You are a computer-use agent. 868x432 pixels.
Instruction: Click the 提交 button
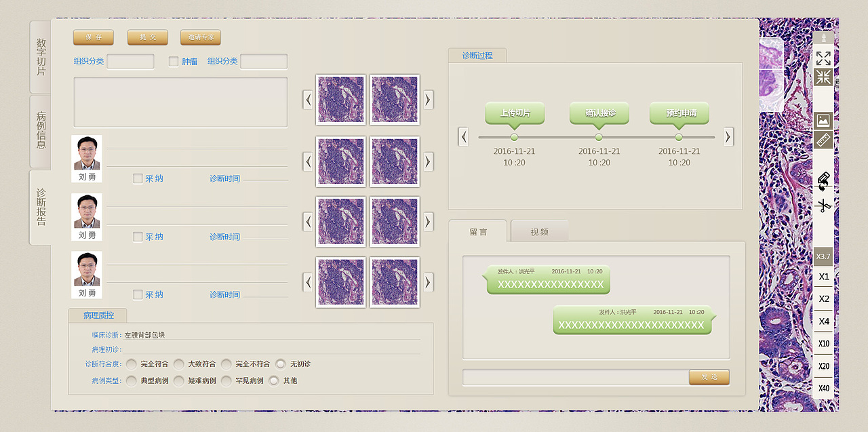147,37
